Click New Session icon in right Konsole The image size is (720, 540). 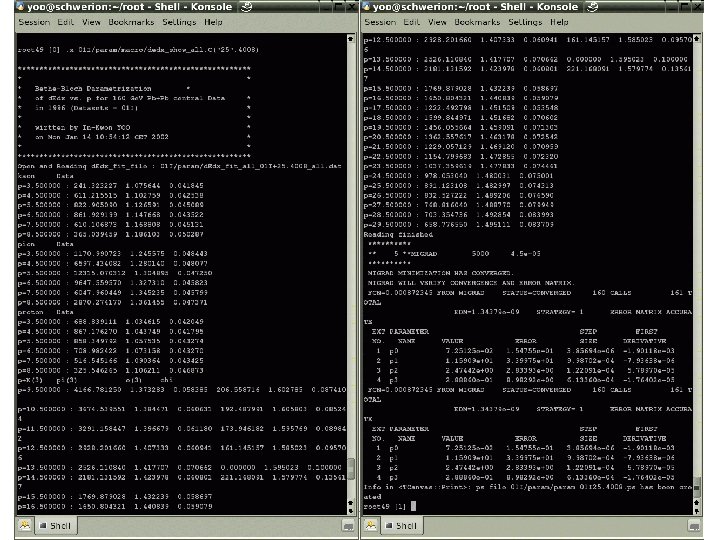click(x=370, y=525)
